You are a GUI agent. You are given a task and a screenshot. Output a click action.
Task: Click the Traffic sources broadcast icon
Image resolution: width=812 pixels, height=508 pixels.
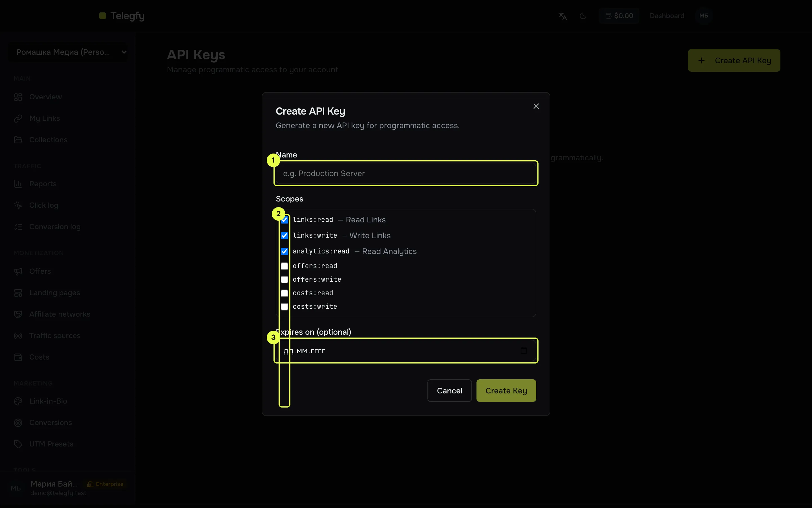tap(18, 336)
